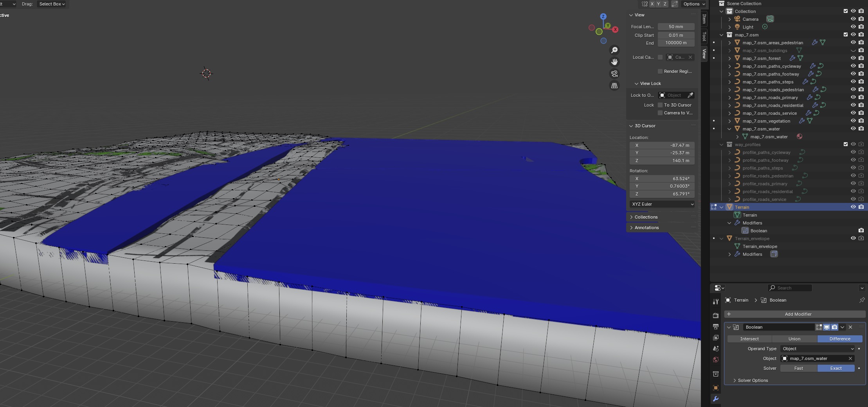Image resolution: width=868 pixels, height=407 pixels.
Task: Expand the Collections panel
Action: pyautogui.click(x=646, y=217)
